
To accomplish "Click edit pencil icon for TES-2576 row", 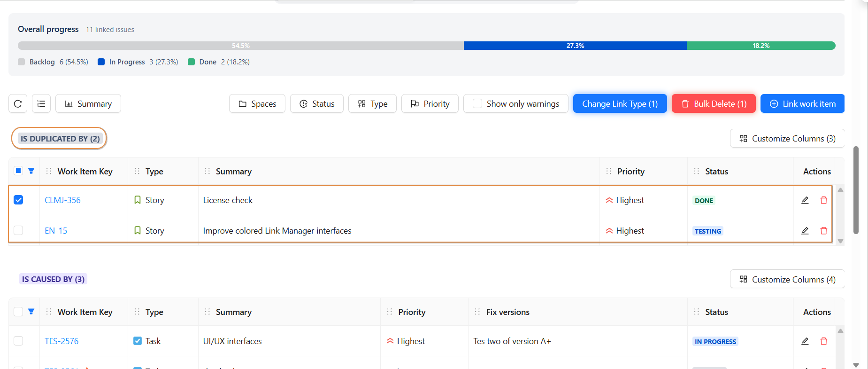I will 805,341.
